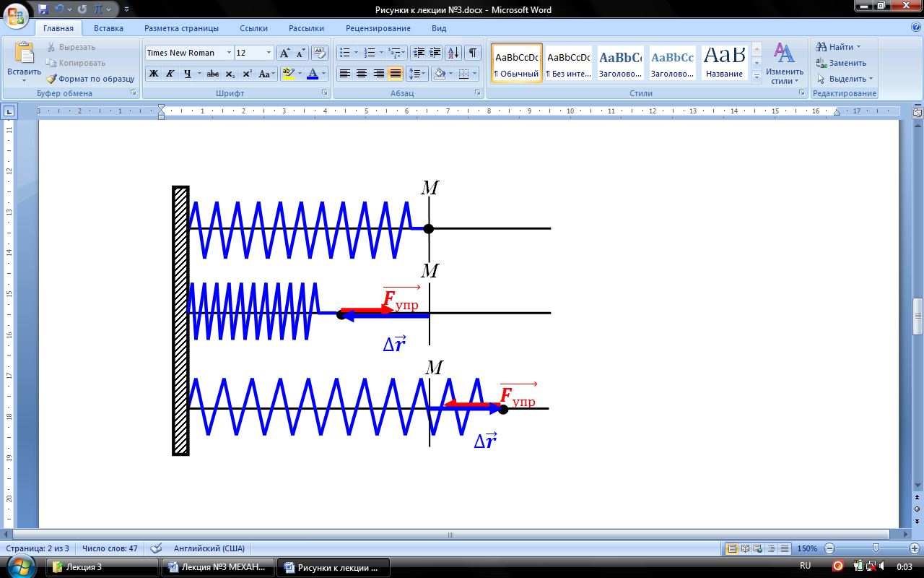Switch to Лекция №3 МЕХАН taskbar window
This screenshot has height=578, width=924.
[x=219, y=567]
